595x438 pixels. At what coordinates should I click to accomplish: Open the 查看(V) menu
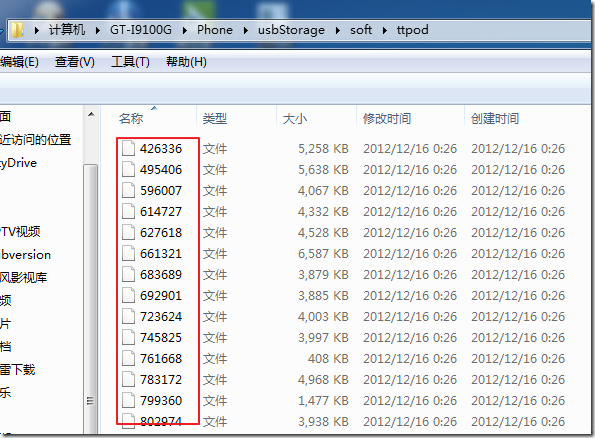(x=75, y=61)
